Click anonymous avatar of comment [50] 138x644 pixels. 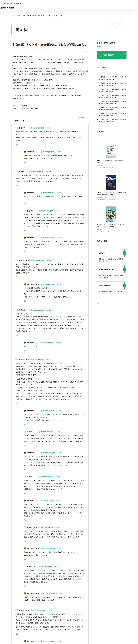pos(25,477)
